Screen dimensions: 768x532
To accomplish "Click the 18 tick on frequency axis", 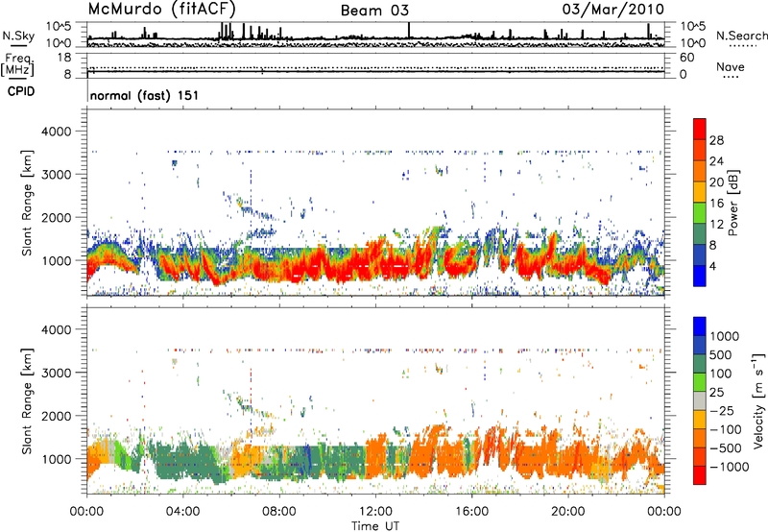I will click(x=63, y=58).
